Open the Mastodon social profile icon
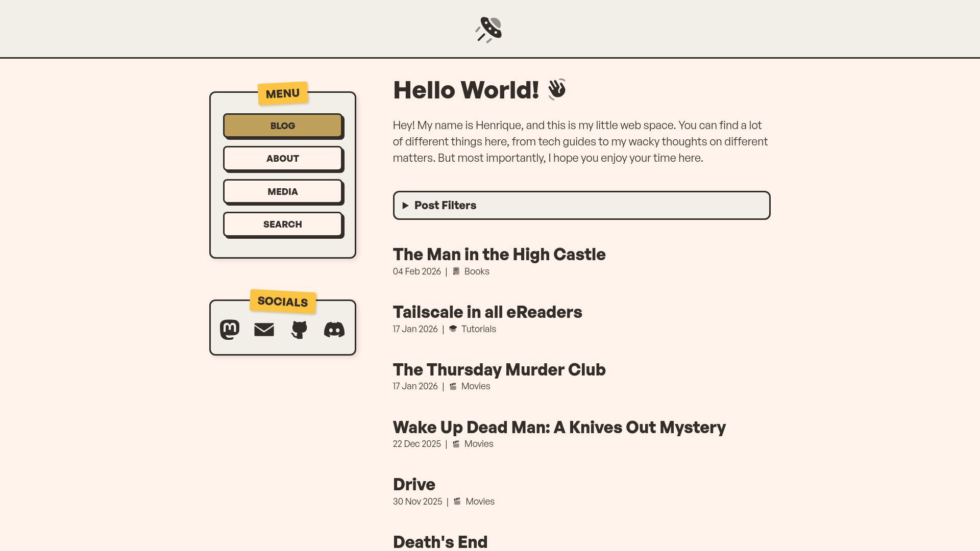This screenshot has width=980, height=551. coord(230,330)
